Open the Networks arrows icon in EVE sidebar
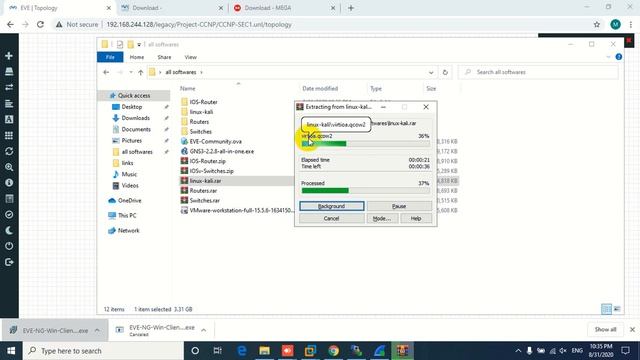Viewport: 640px width, 360px height. tap(9, 87)
